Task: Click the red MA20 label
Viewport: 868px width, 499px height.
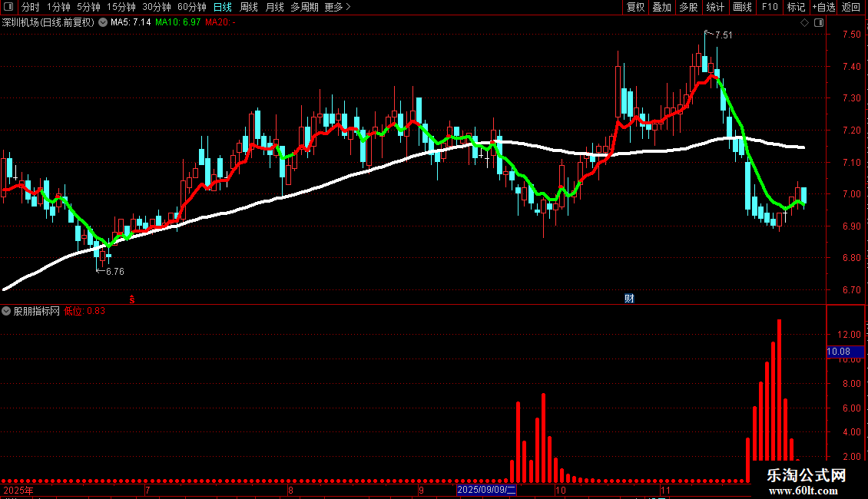Action: coord(220,23)
